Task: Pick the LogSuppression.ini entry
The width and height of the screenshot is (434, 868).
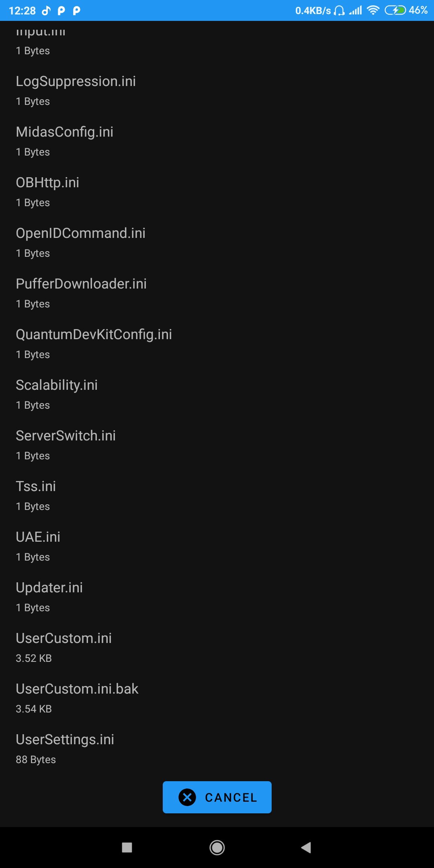Action: pyautogui.click(x=76, y=90)
